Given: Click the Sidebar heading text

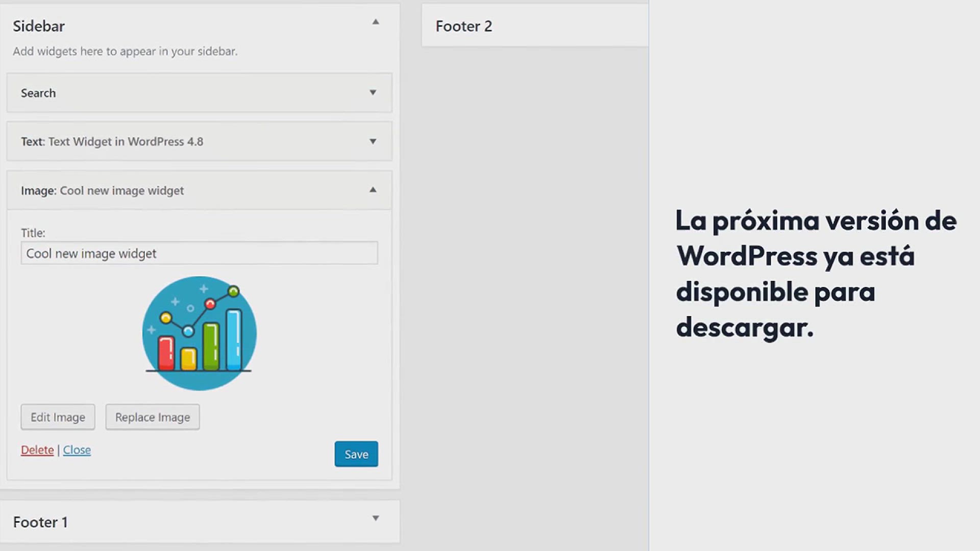Looking at the screenshot, I should 39,26.
